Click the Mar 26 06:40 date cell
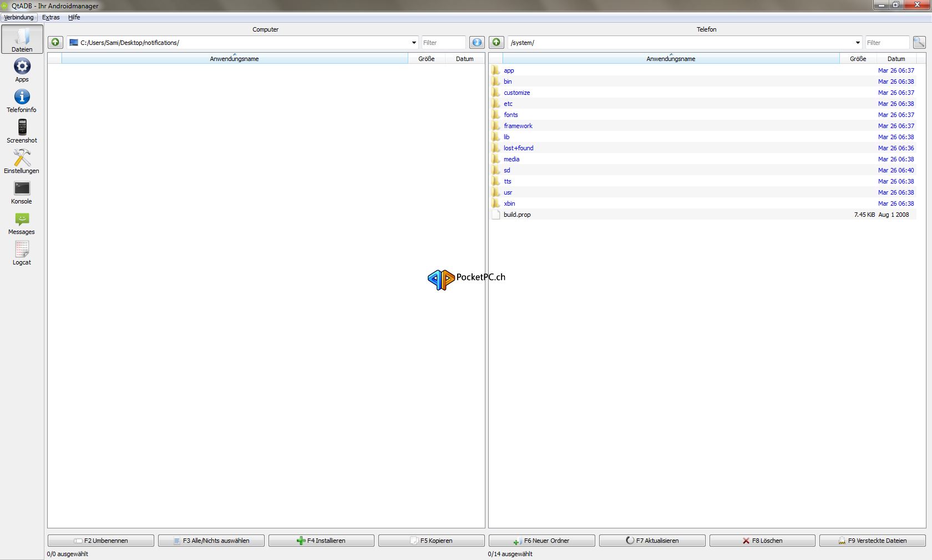 pyautogui.click(x=896, y=170)
